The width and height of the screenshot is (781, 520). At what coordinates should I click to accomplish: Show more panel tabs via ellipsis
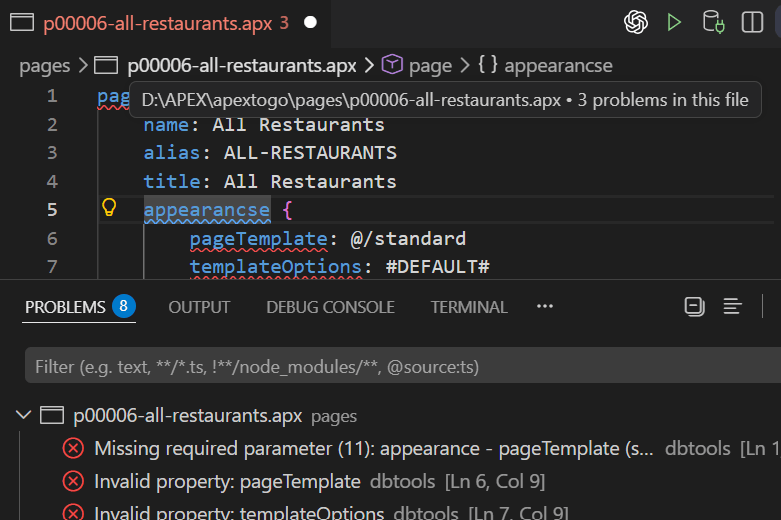[545, 306]
